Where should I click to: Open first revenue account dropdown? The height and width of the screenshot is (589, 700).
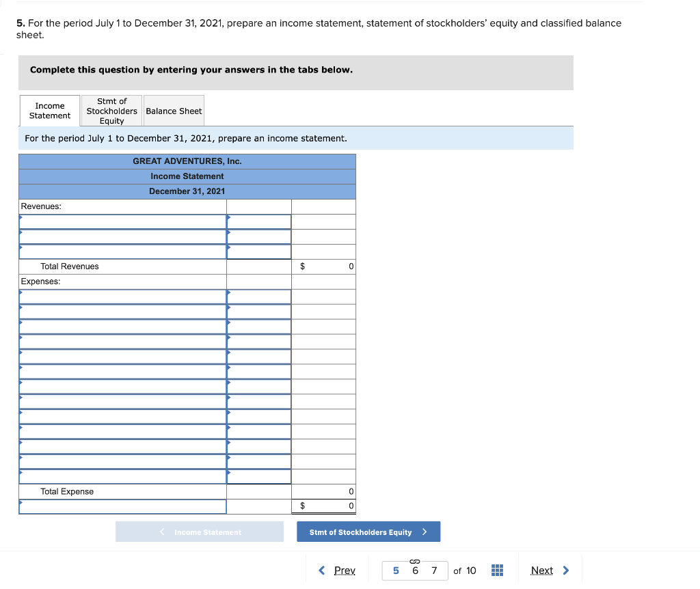123,222
